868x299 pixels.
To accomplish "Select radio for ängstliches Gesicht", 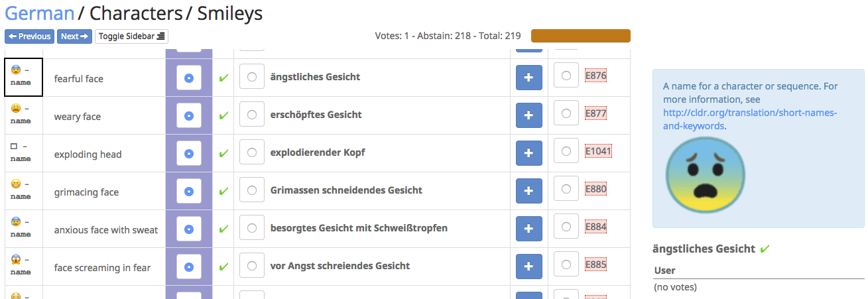I will point(252,77).
